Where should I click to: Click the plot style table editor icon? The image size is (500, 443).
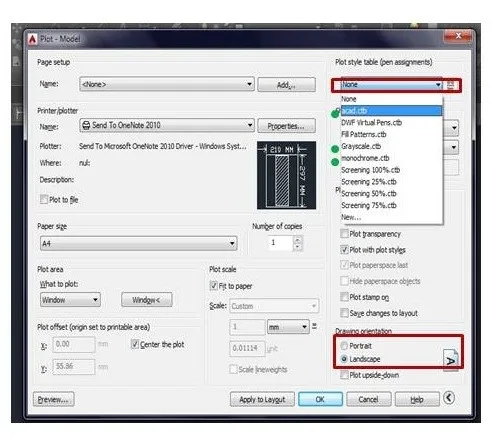(x=451, y=85)
